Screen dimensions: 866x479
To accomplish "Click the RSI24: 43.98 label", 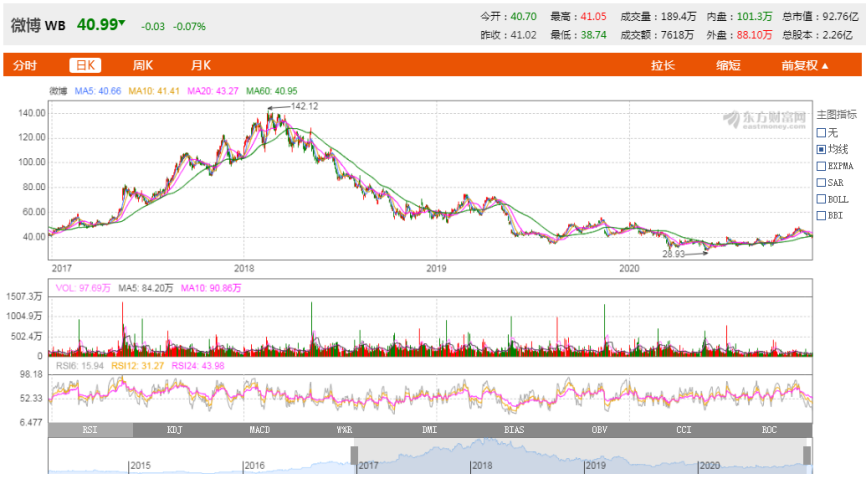I will pos(198,366).
